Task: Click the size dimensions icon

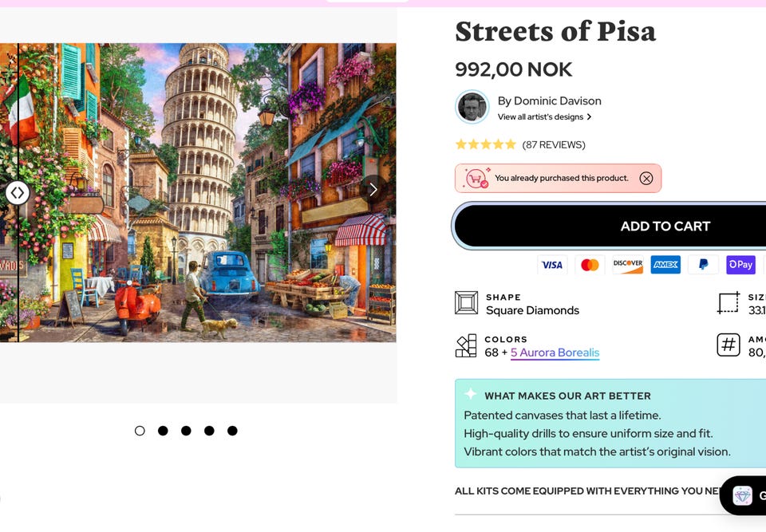Action: click(x=728, y=303)
